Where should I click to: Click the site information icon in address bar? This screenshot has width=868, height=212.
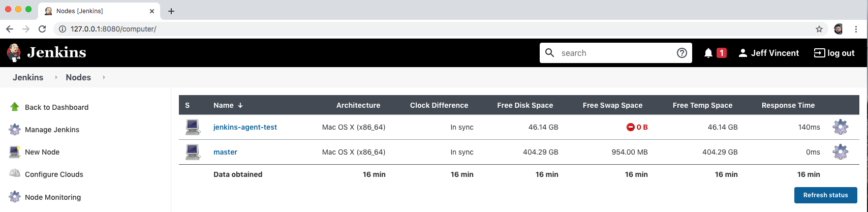point(63,29)
